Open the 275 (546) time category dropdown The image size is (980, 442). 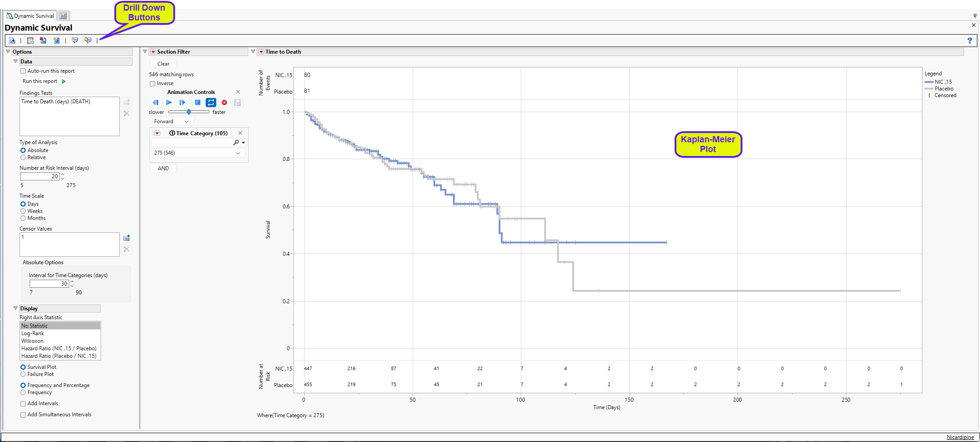tap(198, 153)
